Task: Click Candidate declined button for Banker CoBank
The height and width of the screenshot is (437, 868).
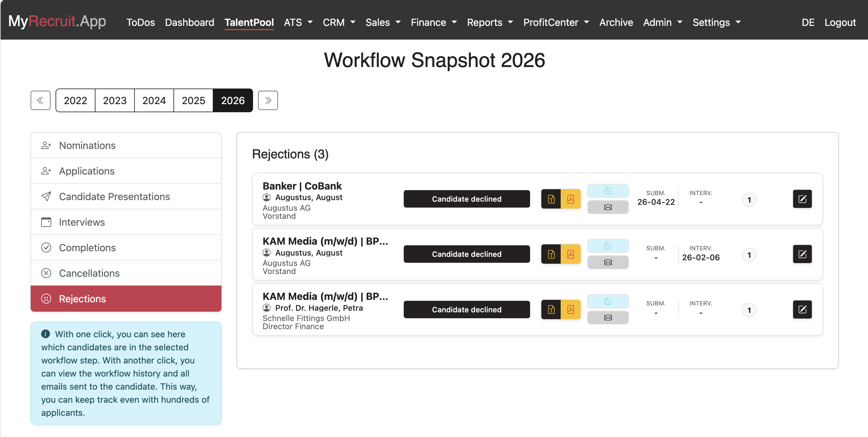Action: [467, 199]
